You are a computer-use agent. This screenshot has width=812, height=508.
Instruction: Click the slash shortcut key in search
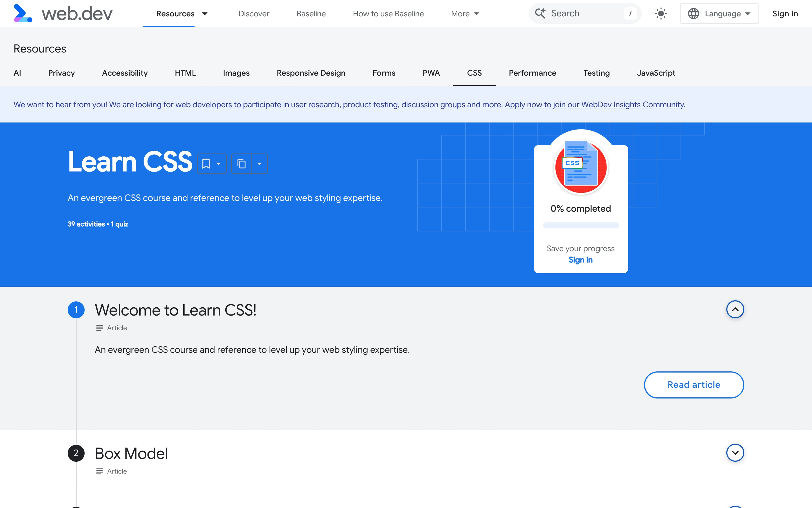630,14
